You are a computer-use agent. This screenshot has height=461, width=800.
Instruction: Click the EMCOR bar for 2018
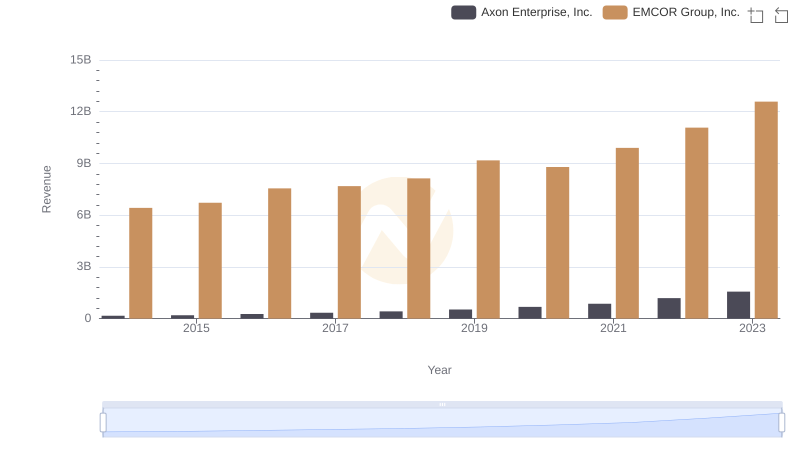(419, 248)
